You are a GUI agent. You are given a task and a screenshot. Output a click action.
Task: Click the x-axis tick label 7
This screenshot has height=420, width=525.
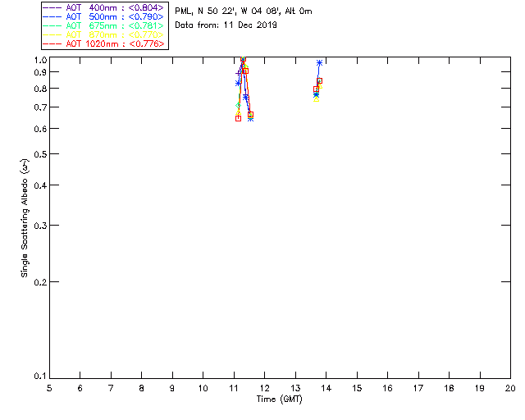coord(111,388)
